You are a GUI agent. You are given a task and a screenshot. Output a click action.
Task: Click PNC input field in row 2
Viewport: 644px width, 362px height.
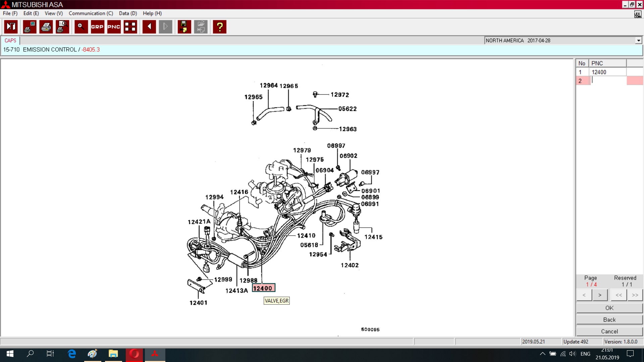608,80
